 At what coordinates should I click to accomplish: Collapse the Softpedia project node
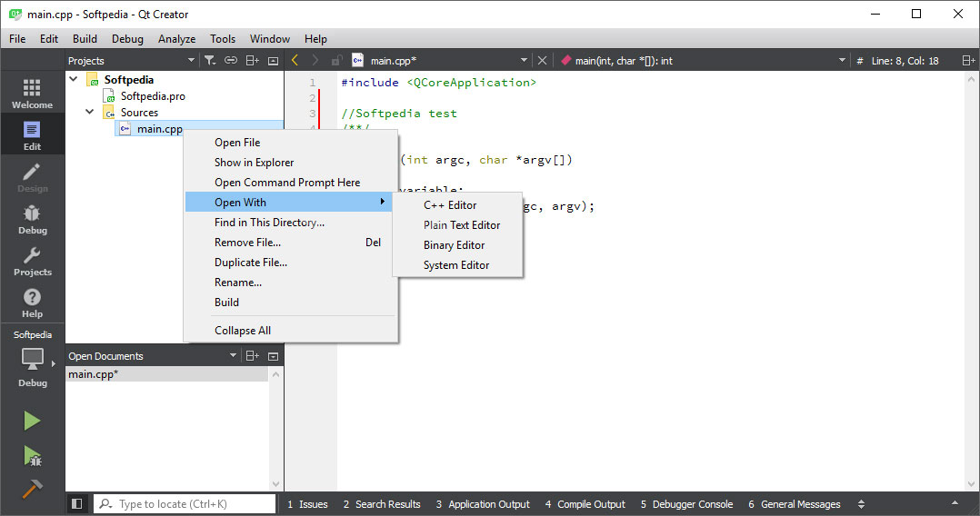click(x=74, y=80)
